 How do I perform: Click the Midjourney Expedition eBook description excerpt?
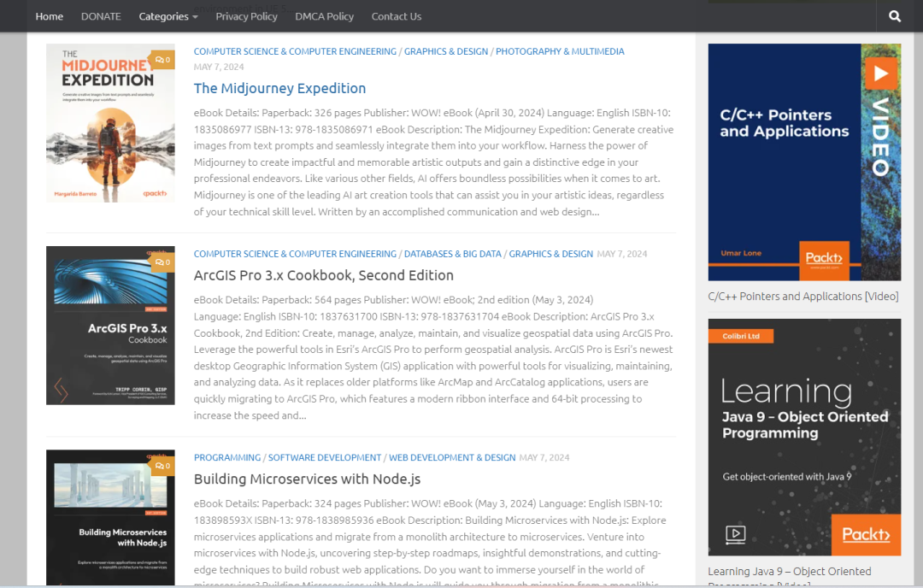(434, 162)
